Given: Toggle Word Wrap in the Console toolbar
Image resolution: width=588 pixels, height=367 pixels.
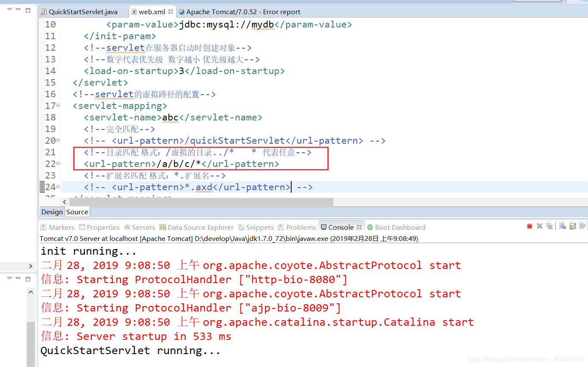Looking at the screenshot, I should coord(583,226).
